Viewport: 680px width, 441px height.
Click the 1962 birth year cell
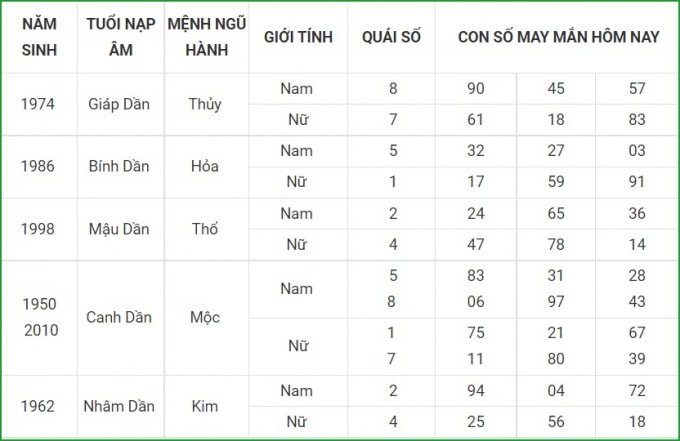pyautogui.click(x=38, y=406)
